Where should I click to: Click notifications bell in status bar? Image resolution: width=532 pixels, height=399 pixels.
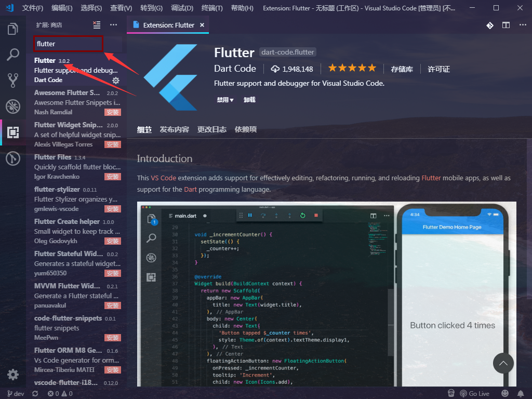pyautogui.click(x=521, y=393)
